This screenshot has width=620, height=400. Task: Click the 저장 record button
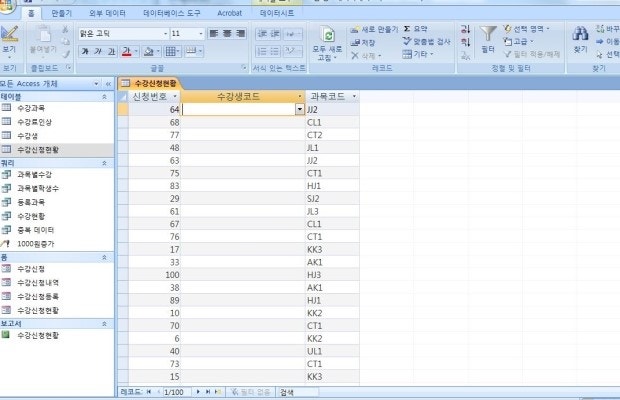click(364, 42)
